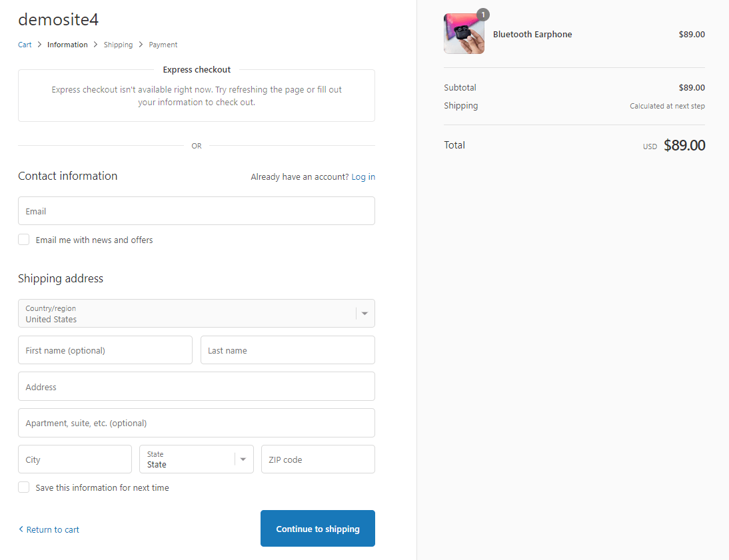Select the Shipping breadcrumb step
This screenshot has width=729, height=560.
pos(118,45)
